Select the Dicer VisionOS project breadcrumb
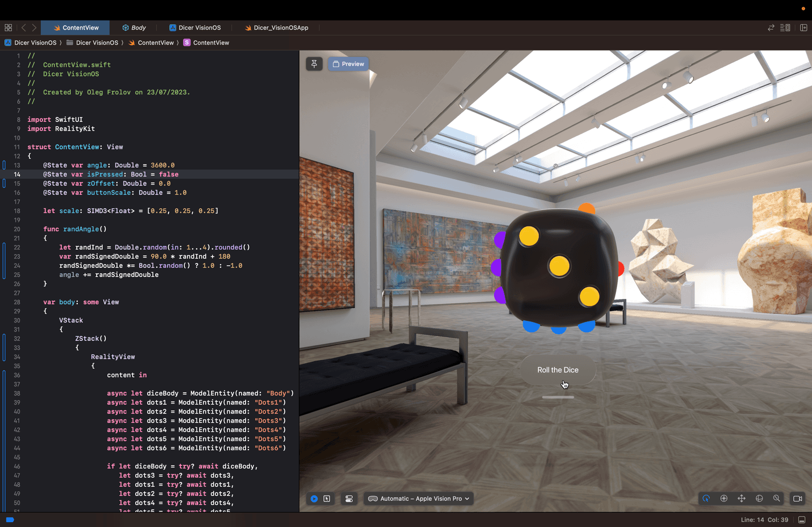 (31, 42)
